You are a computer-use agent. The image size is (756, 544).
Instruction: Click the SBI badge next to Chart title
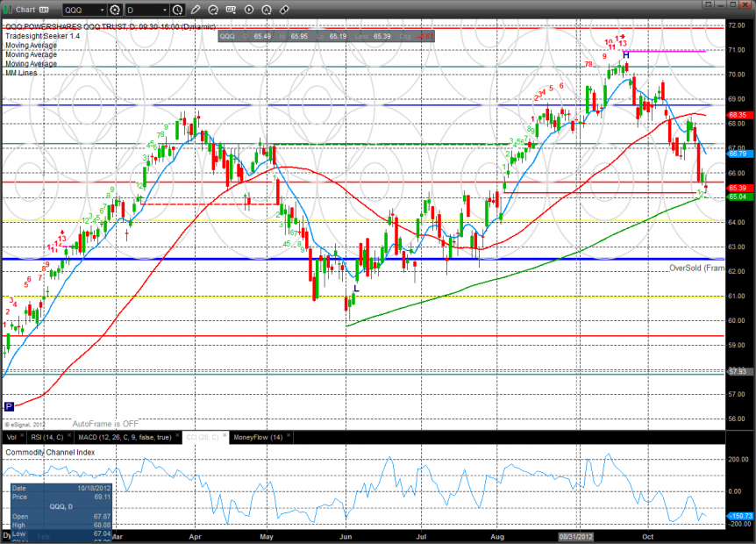pyautogui.click(x=43, y=10)
